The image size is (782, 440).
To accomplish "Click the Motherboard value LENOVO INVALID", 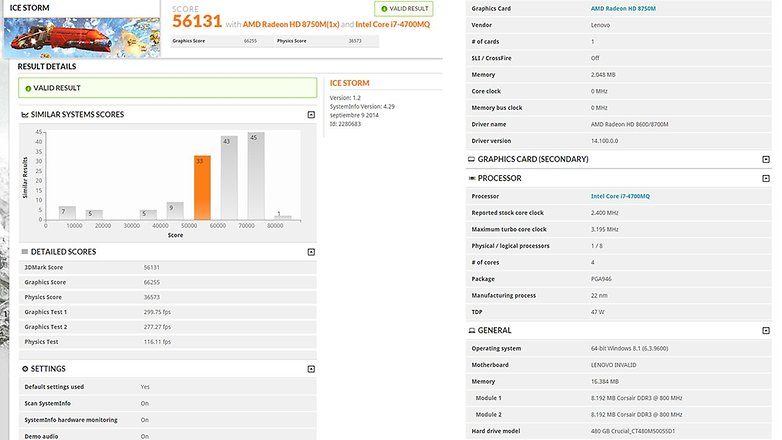I will pyautogui.click(x=613, y=365).
